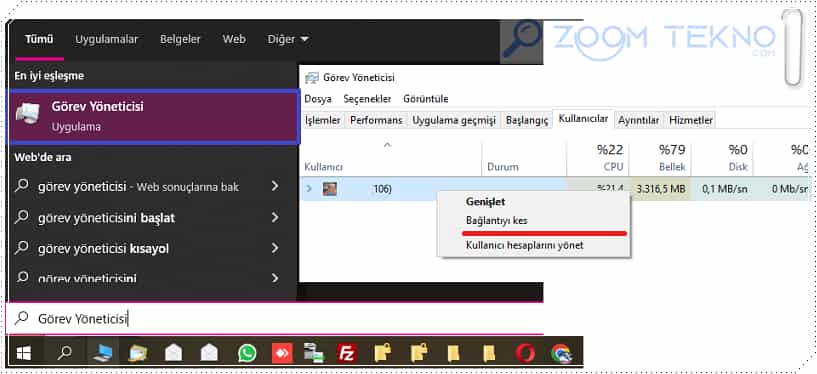817x374 pixels.
Task: Open the Dosya menu
Action: click(x=318, y=98)
